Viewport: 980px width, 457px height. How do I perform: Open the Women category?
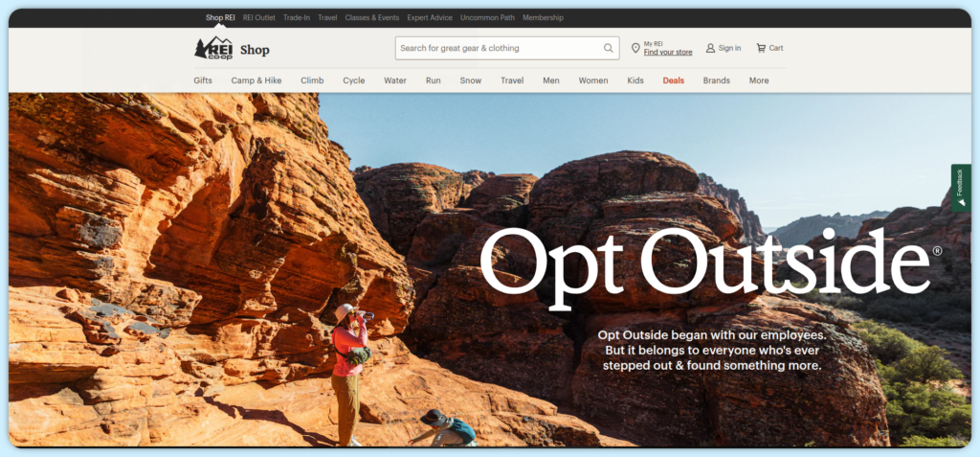[593, 80]
